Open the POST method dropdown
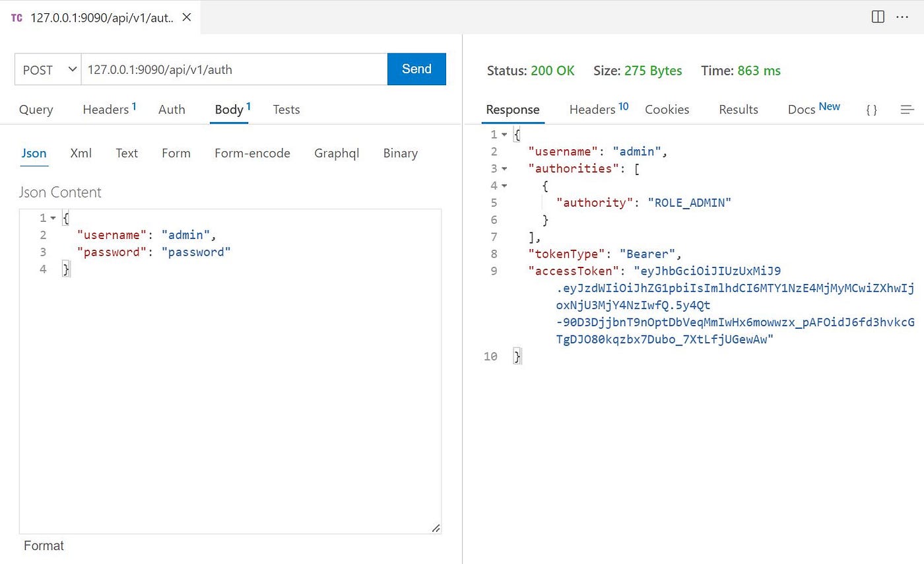 pyautogui.click(x=48, y=69)
